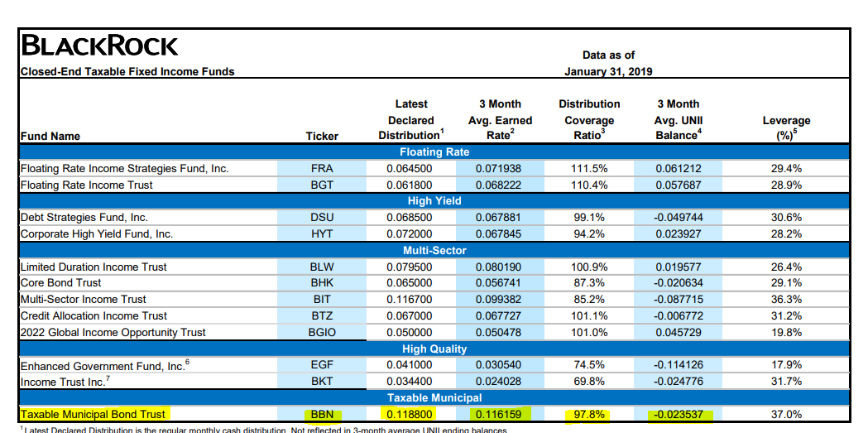
Task: Click the 37.0% leverage for BBN
Action: click(x=786, y=414)
